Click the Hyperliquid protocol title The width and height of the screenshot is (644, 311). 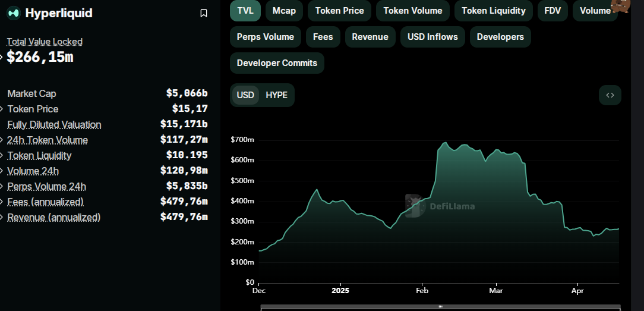59,13
